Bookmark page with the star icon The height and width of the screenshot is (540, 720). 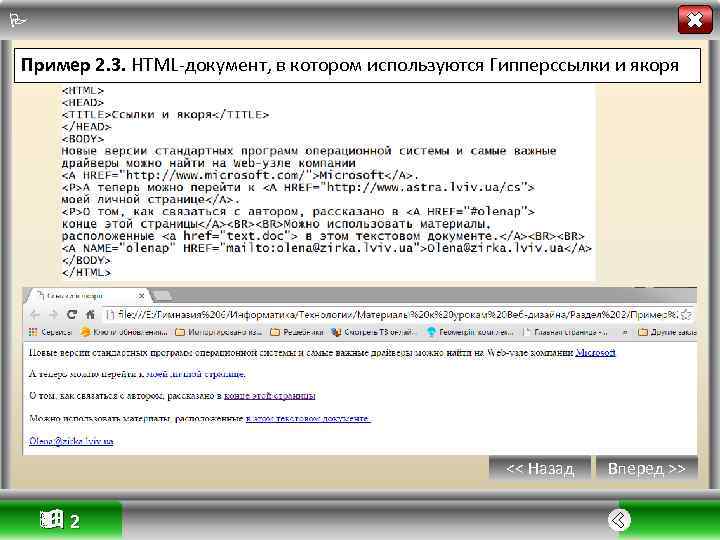click(x=686, y=315)
